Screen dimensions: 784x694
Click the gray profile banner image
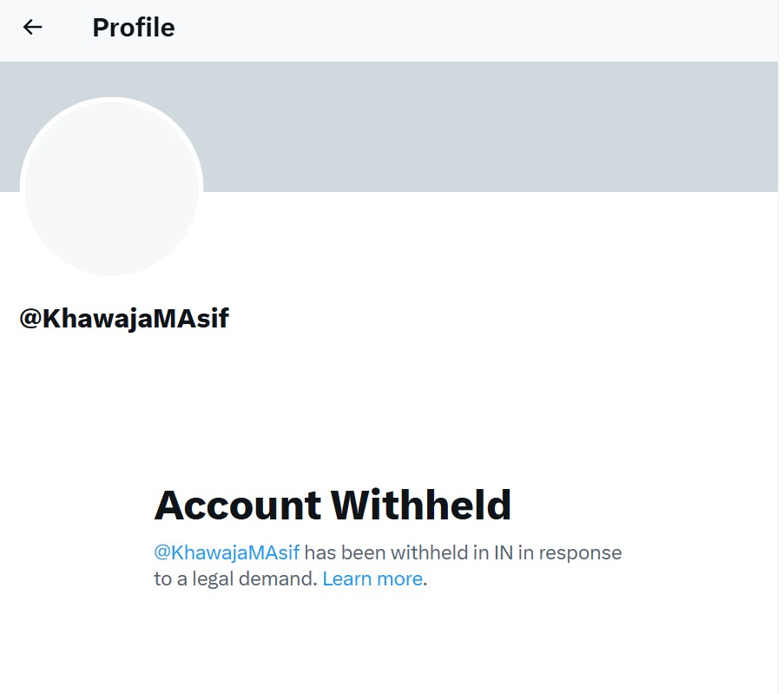coord(486,126)
